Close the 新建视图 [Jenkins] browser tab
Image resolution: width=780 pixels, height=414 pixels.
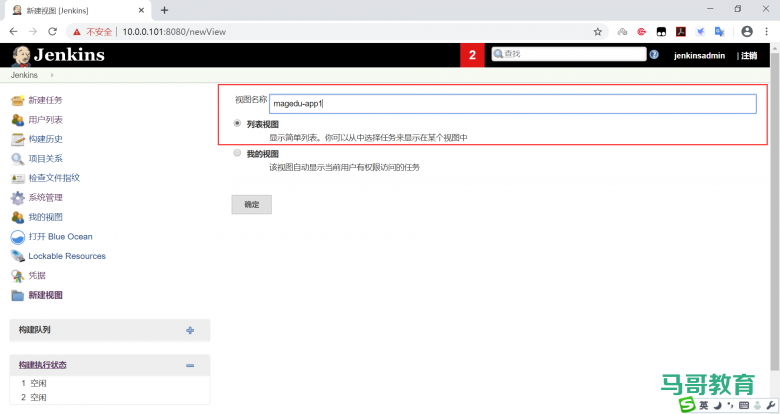[x=141, y=10]
